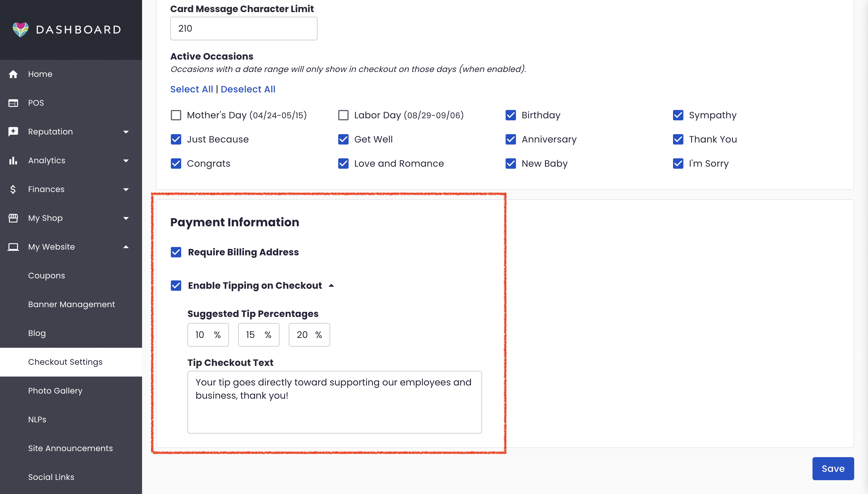This screenshot has width=868, height=494.
Task: Click the Deselect All occasions link
Action: (x=248, y=89)
